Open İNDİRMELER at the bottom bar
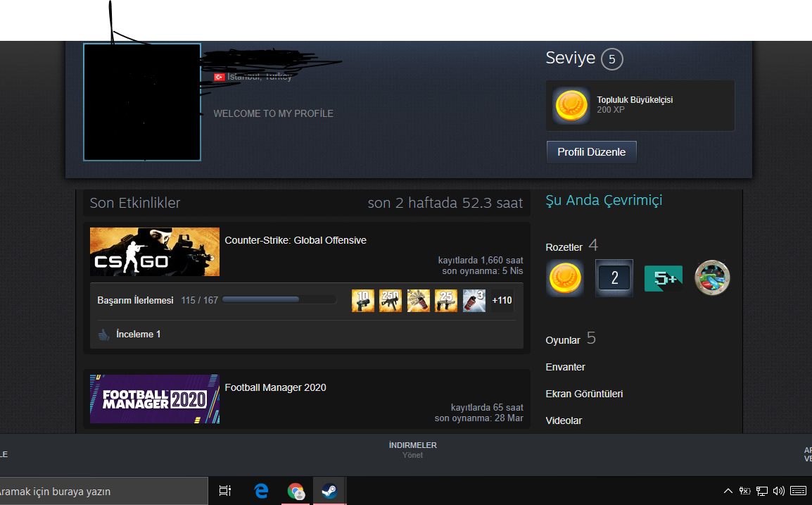The height and width of the screenshot is (505, 812). pos(413,445)
